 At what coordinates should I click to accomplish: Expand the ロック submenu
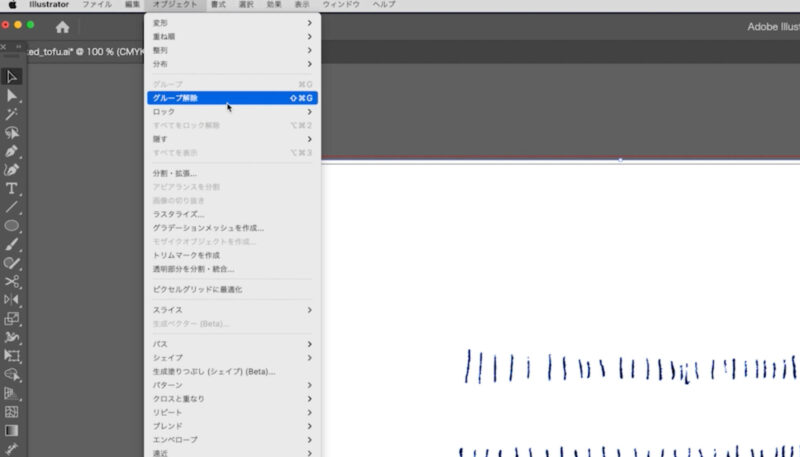(232, 112)
